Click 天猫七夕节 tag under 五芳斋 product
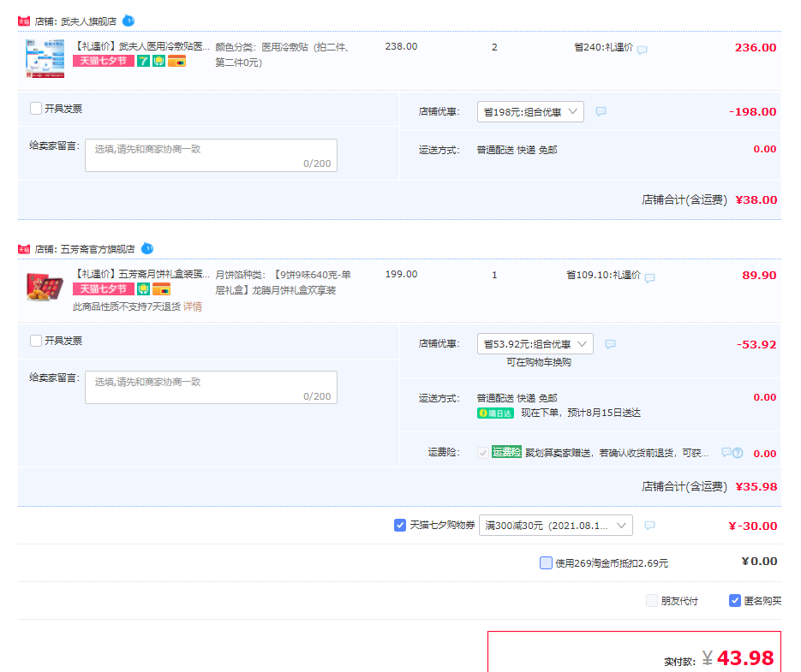The height and width of the screenshot is (672, 801). click(x=104, y=289)
